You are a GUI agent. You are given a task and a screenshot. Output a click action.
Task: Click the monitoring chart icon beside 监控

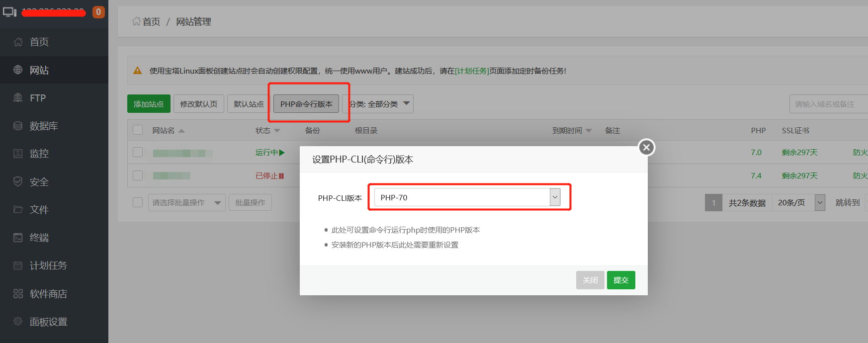(18, 154)
